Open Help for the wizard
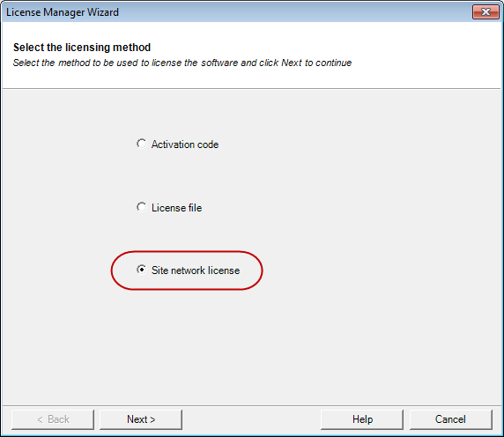Screen dimensions: 504x437 click(362, 419)
